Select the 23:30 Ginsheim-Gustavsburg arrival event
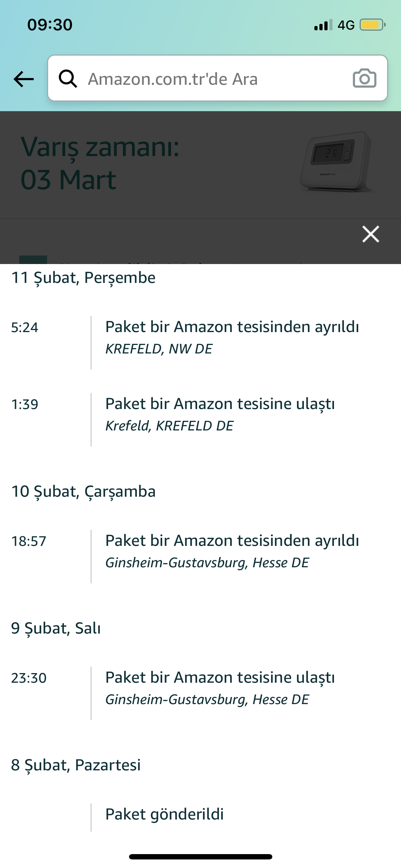The width and height of the screenshot is (401, 868). (x=220, y=688)
